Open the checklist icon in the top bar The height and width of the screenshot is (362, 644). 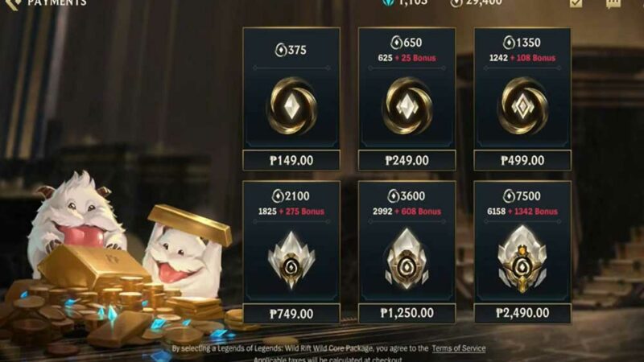point(576,3)
